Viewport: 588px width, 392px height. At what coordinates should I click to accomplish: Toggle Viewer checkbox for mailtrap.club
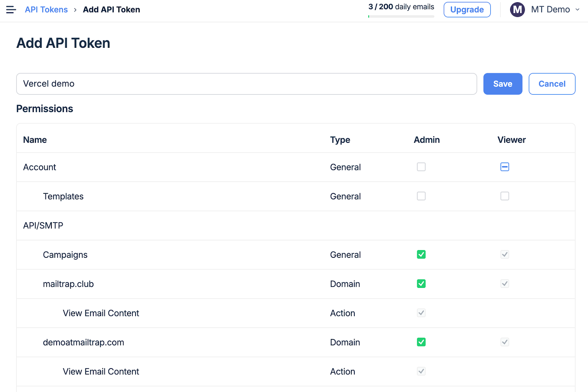coord(505,284)
